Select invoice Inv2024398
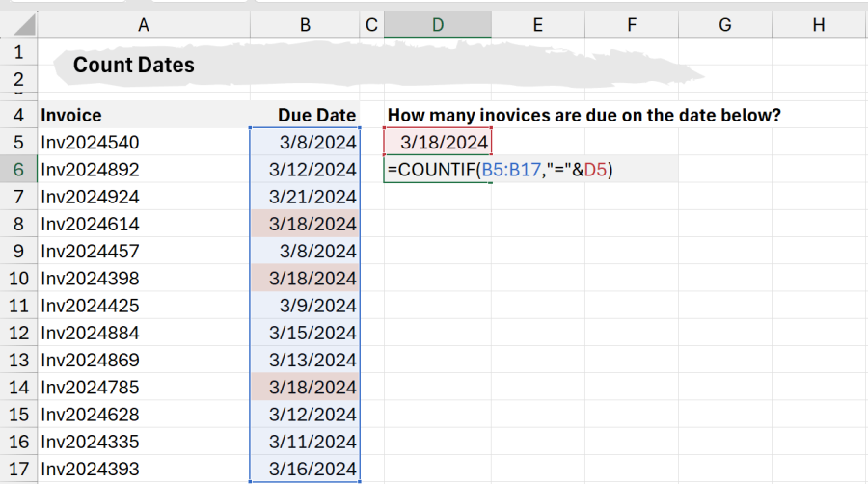 (x=144, y=279)
